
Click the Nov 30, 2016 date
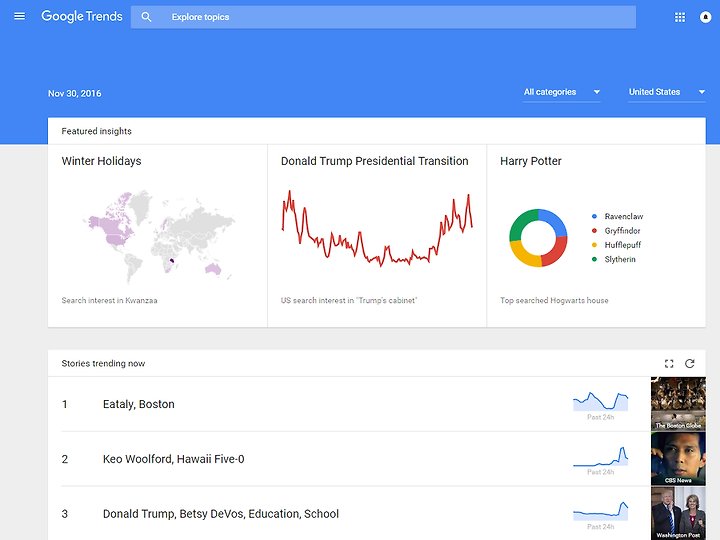coord(74,94)
